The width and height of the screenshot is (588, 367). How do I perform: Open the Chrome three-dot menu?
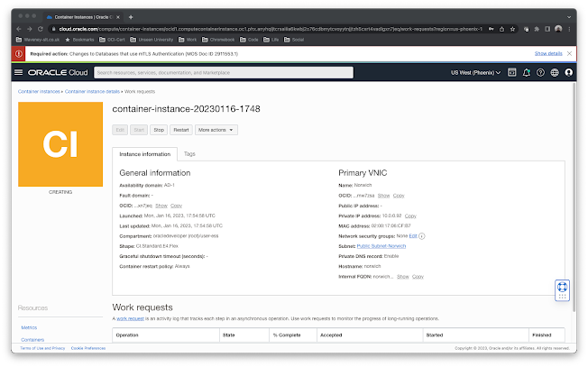[569, 29]
